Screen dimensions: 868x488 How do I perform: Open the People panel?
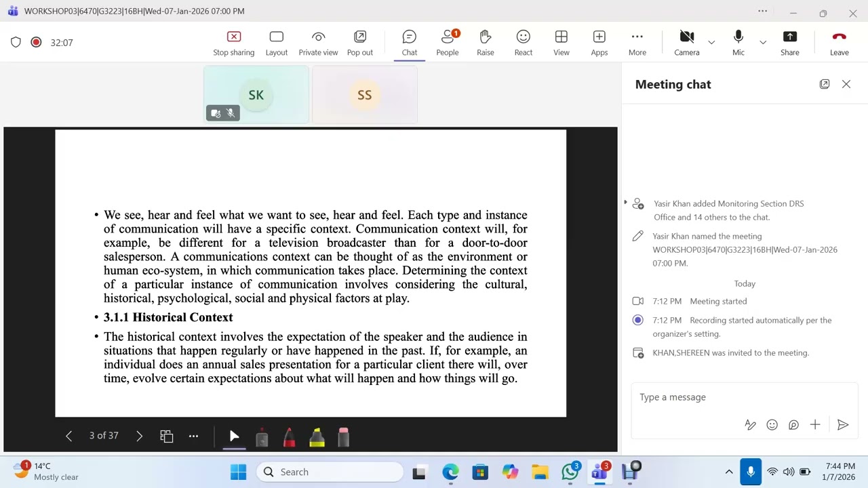pyautogui.click(x=448, y=43)
